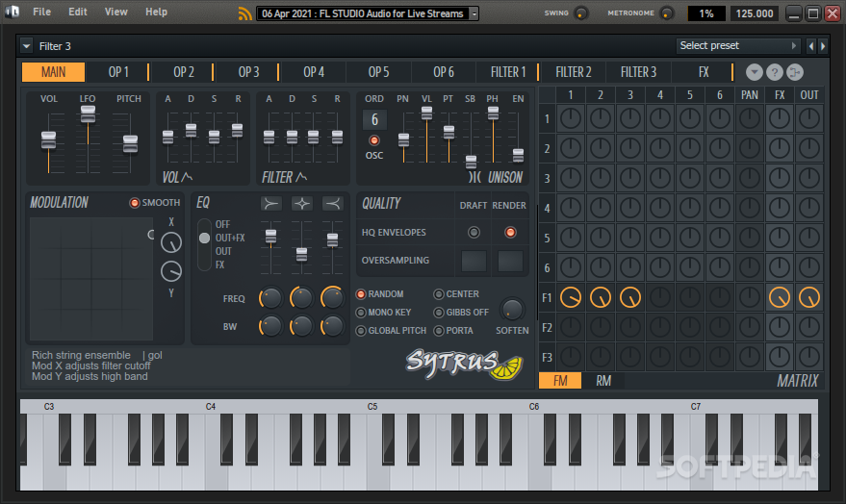Click the F1 row column 2 matrix knob
This screenshot has width=846, height=504.
(x=600, y=297)
